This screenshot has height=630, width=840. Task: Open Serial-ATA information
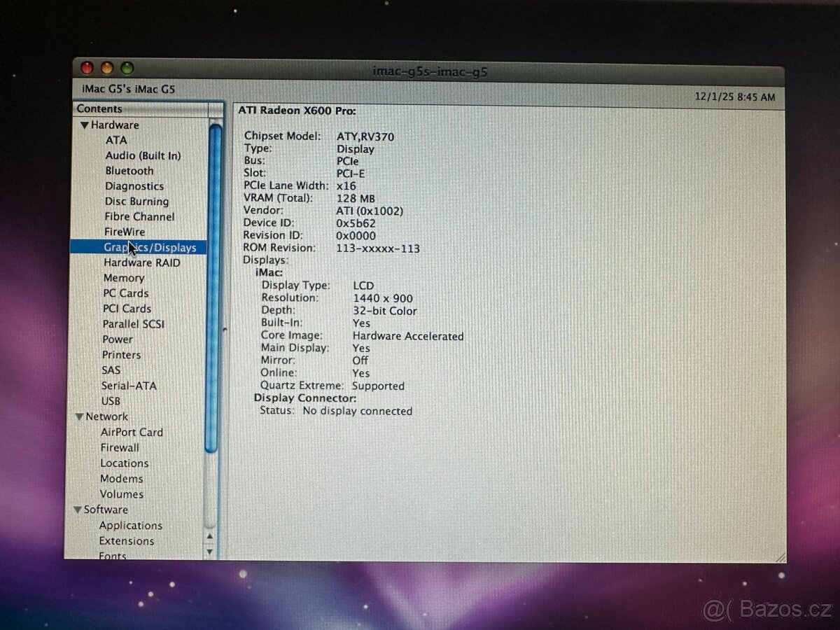point(129,386)
